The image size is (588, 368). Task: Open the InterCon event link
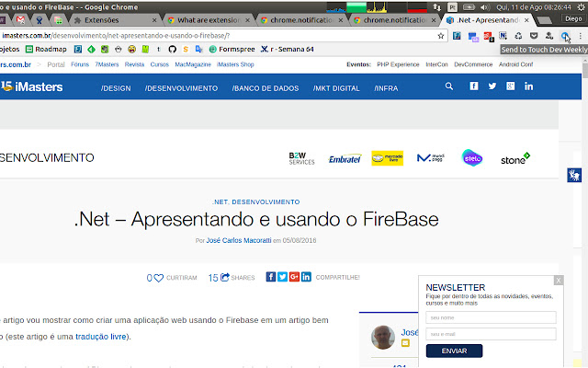(x=436, y=64)
